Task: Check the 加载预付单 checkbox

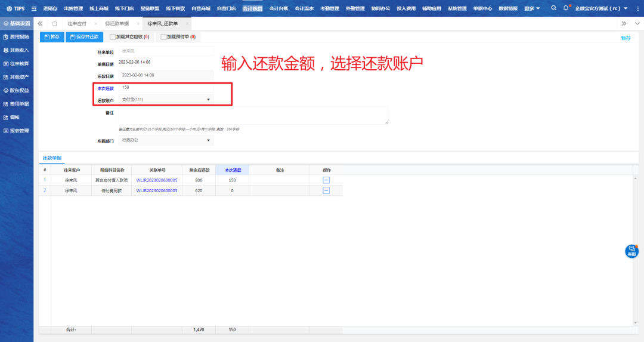Action: [163, 37]
